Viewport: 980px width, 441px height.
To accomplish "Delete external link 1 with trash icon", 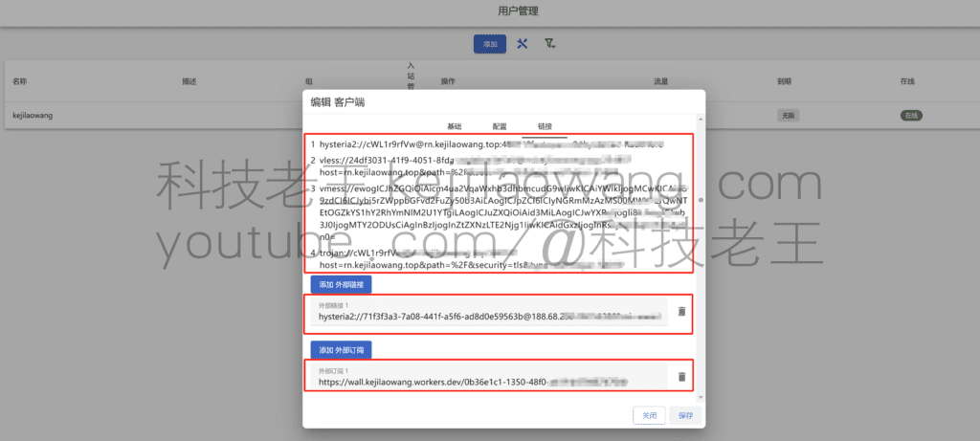I will point(681,312).
